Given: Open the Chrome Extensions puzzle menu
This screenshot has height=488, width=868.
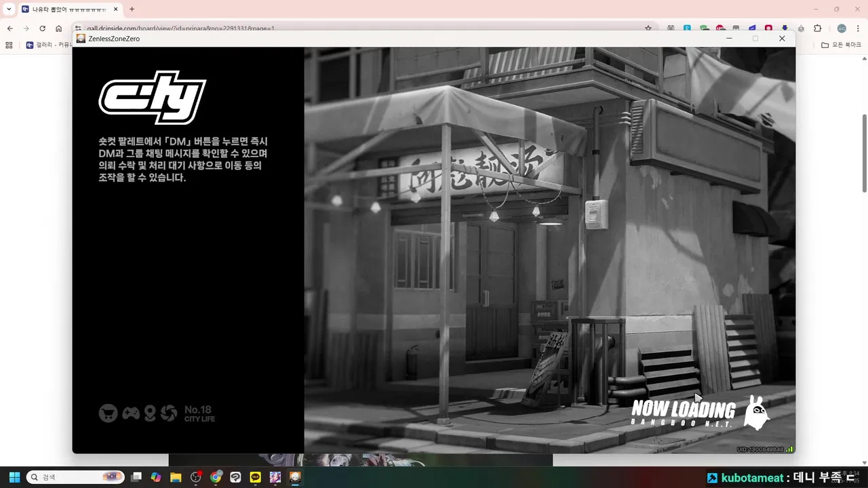Looking at the screenshot, I should [817, 28].
